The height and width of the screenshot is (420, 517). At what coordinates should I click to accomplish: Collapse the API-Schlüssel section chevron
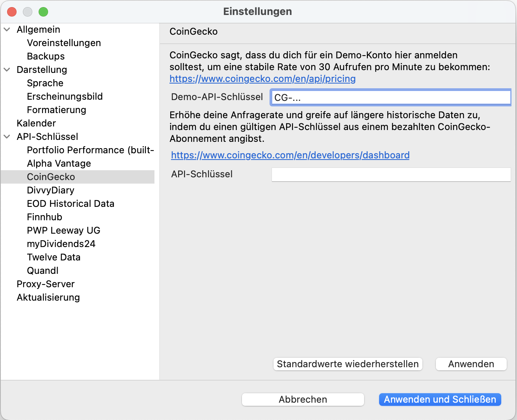click(x=7, y=137)
